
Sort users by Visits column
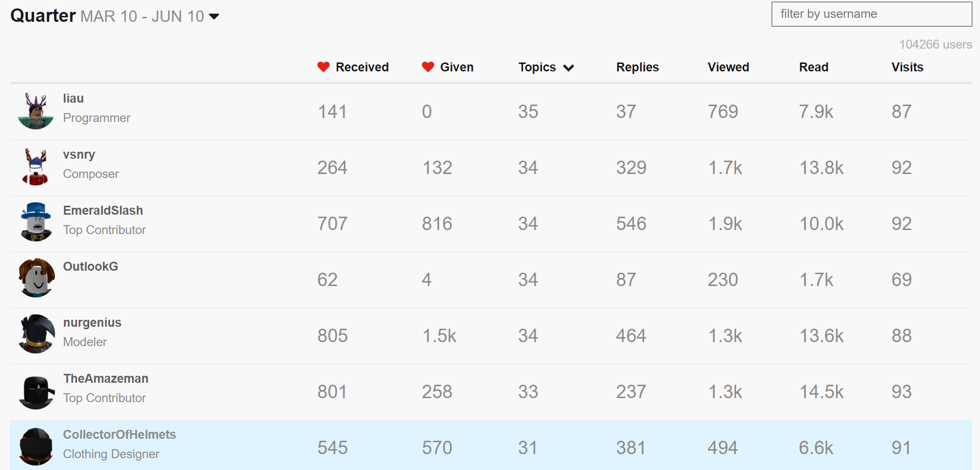907,67
